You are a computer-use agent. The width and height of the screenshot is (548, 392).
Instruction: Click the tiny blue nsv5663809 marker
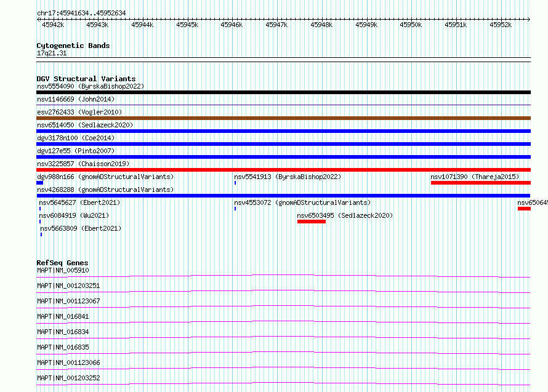click(41, 234)
